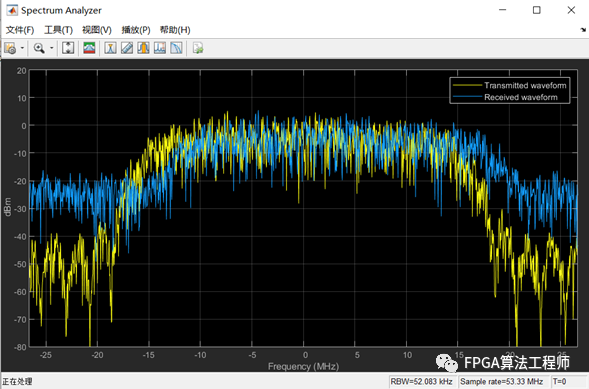This screenshot has height=389, width=589.
Task: Open the 文件(F) menu
Action: 20,30
